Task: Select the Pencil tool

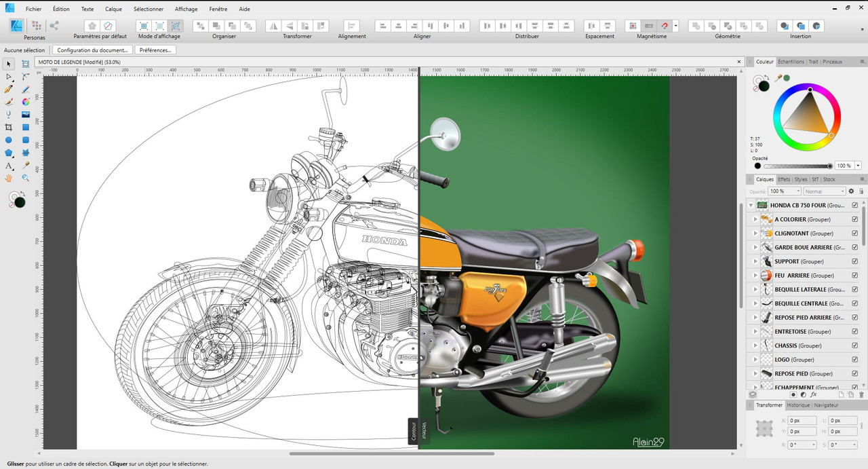Action: pos(26,89)
